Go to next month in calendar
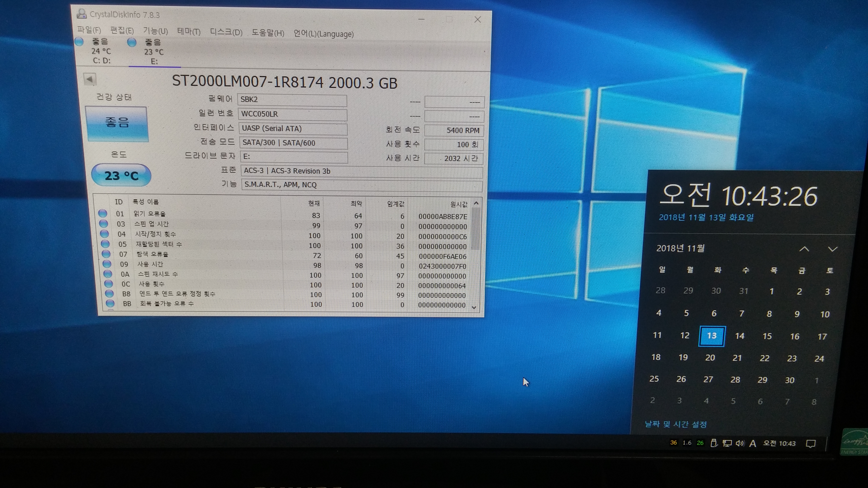 pyautogui.click(x=833, y=249)
